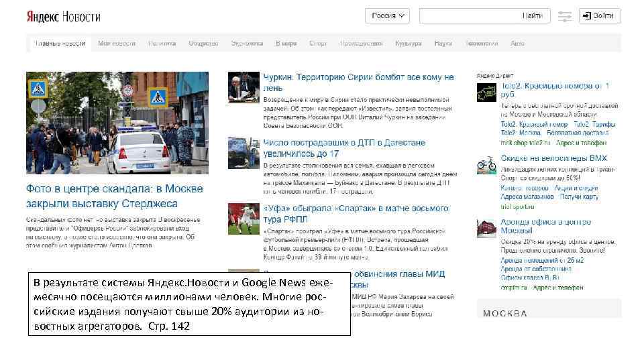Image resolution: width=644 pixels, height=362 pixels.
Task: Open the В мире tab
Action: [286, 44]
